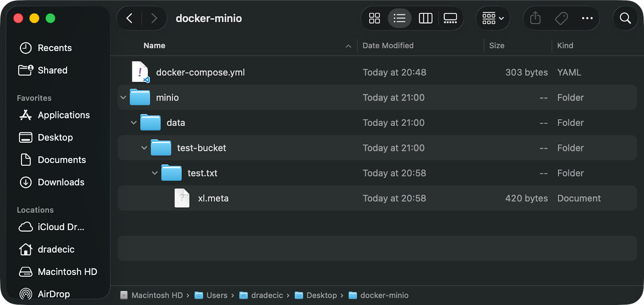Viewport: 644px width, 305px height.
Task: Click the YAML kind label
Action: pyautogui.click(x=569, y=72)
